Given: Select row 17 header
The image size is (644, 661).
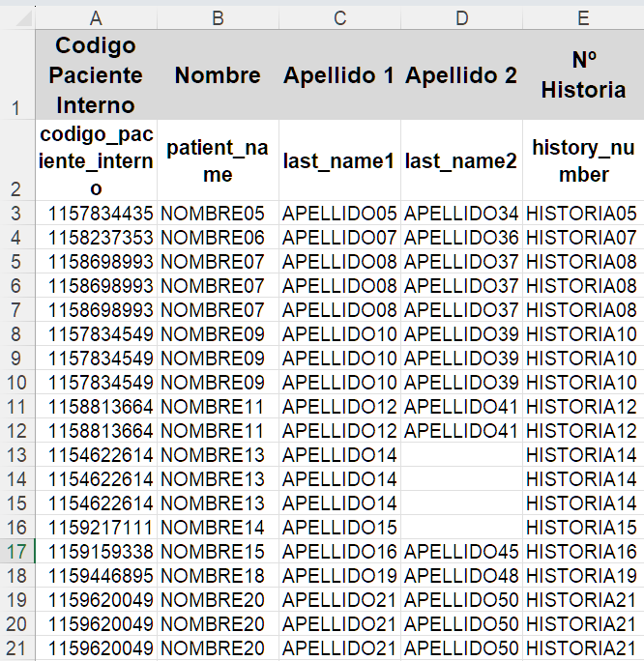Looking at the screenshot, I should [17, 552].
